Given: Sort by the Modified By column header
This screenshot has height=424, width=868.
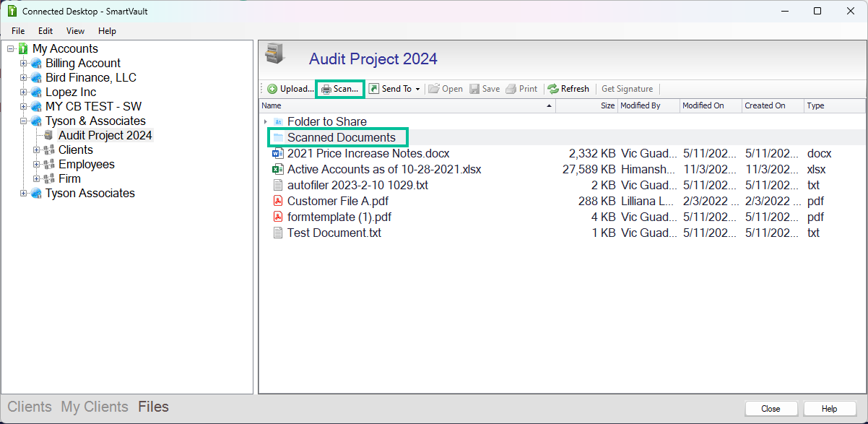Looking at the screenshot, I should tap(648, 105).
